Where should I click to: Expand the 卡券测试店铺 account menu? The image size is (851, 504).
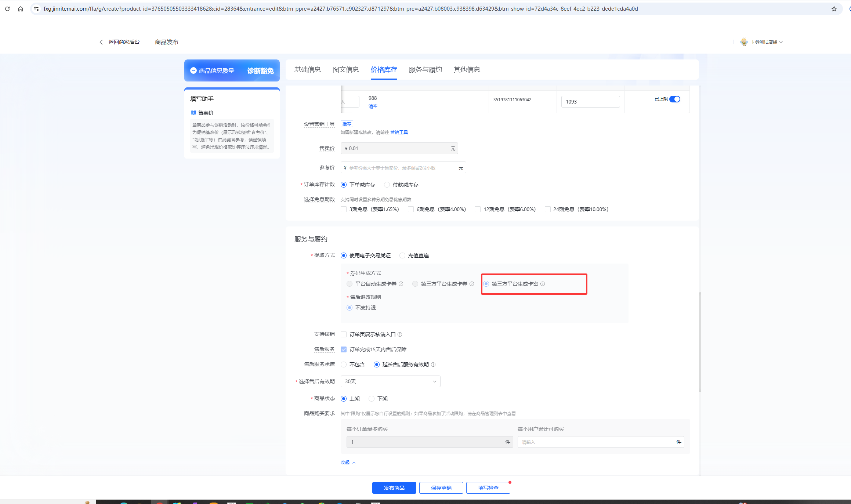[x=764, y=42]
